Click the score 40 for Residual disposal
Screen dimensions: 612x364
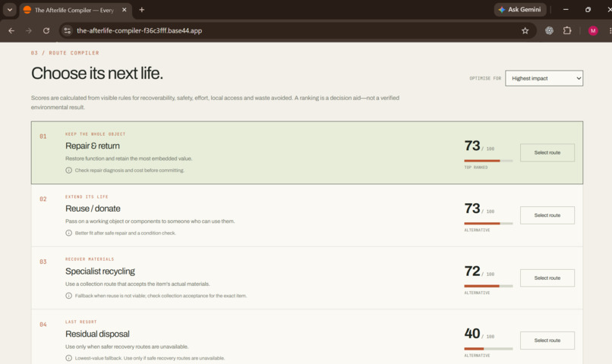(472, 334)
